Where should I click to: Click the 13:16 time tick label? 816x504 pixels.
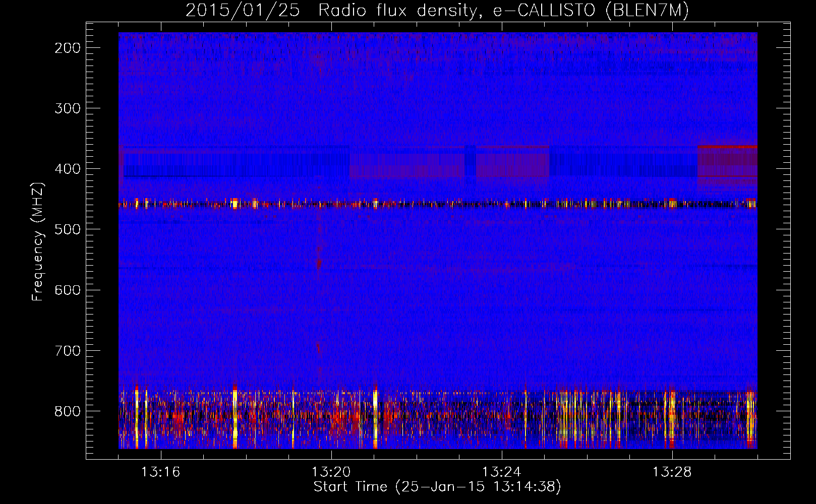[x=160, y=472]
